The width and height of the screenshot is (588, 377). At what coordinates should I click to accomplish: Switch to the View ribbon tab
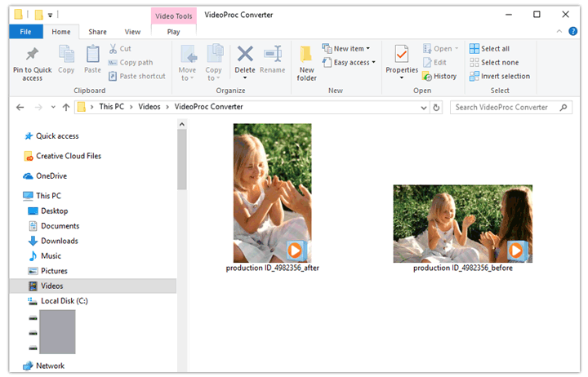tap(132, 32)
